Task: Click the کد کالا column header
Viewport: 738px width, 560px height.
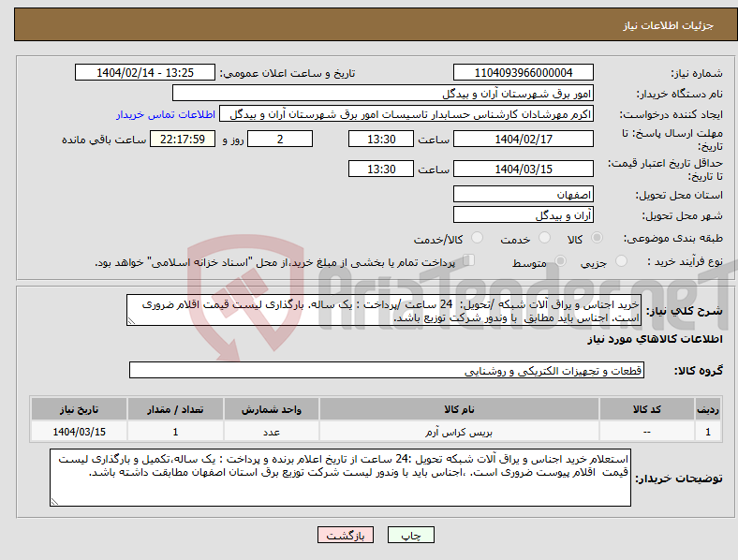Action: [x=647, y=409]
